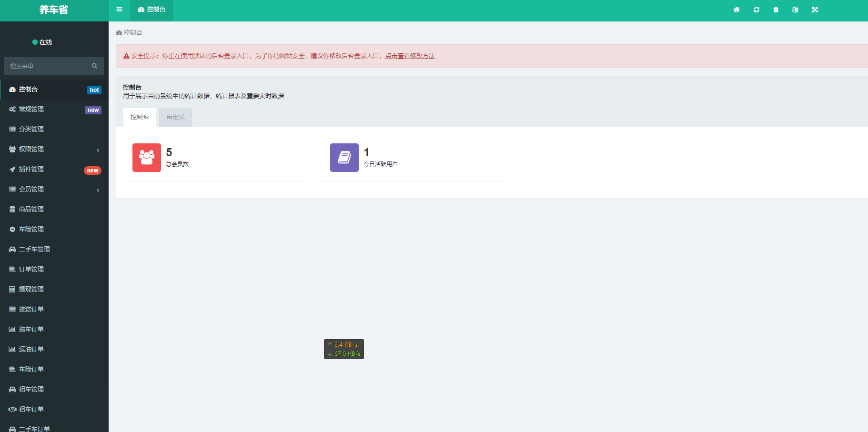The height and width of the screenshot is (432, 868).
Task: Click the refresh icon in top bar
Action: coord(756,10)
